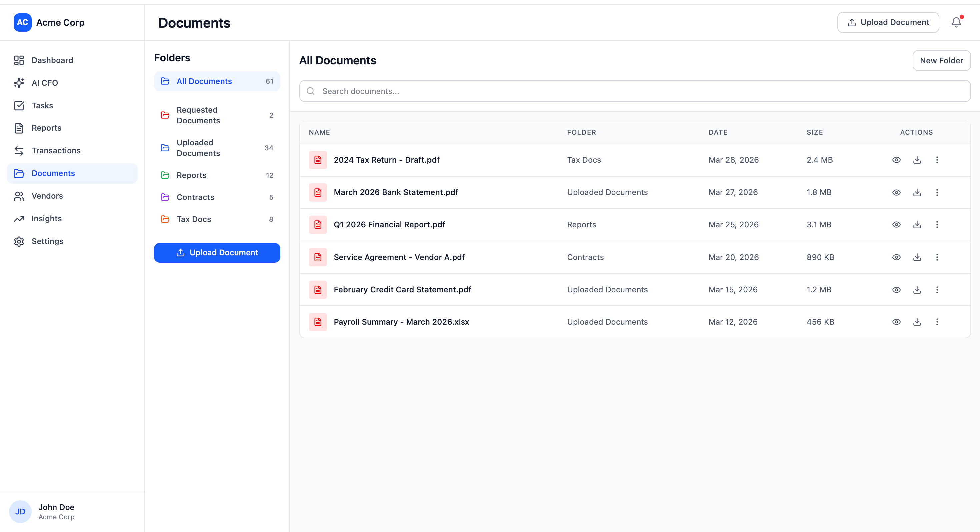
Task: Go to Dashboard in the sidebar
Action: click(x=72, y=60)
